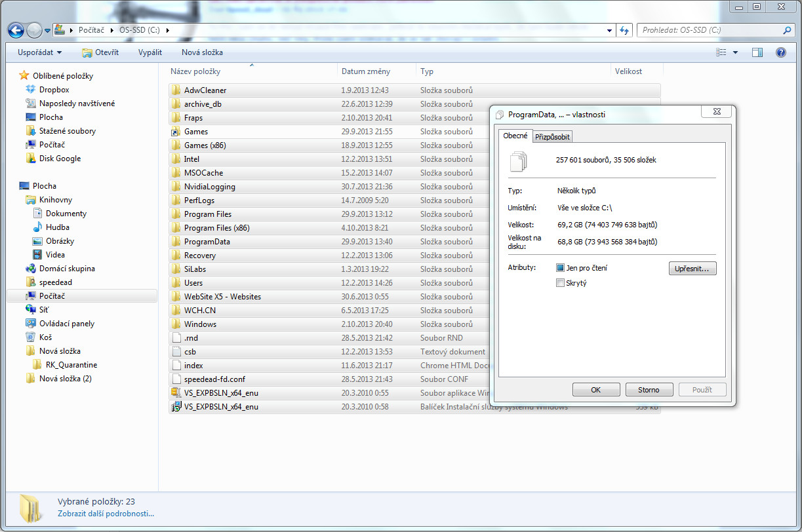Click Nová složka in toolbar

coord(202,52)
